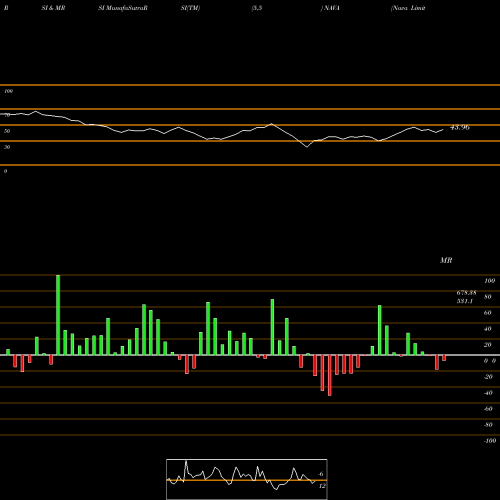The image size is (500, 500).
Task: Click the lowest dip of the RSI line
Action: pos(307,147)
